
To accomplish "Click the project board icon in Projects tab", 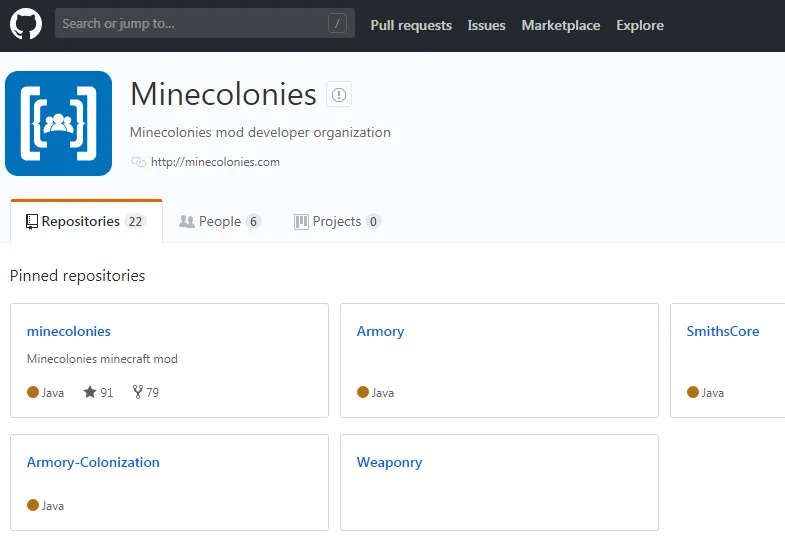I will tap(301, 222).
